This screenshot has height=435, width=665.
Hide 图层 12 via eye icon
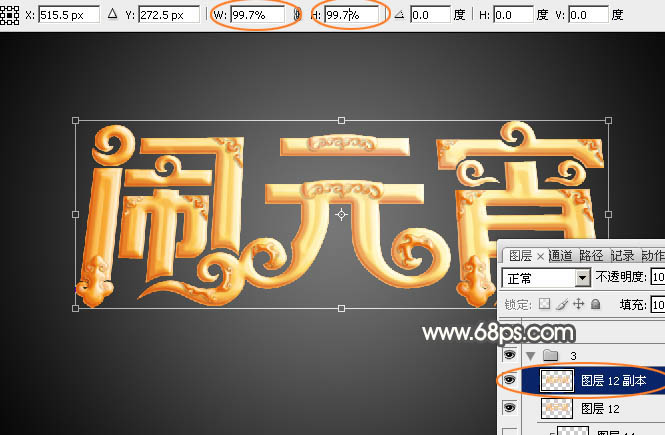(509, 408)
